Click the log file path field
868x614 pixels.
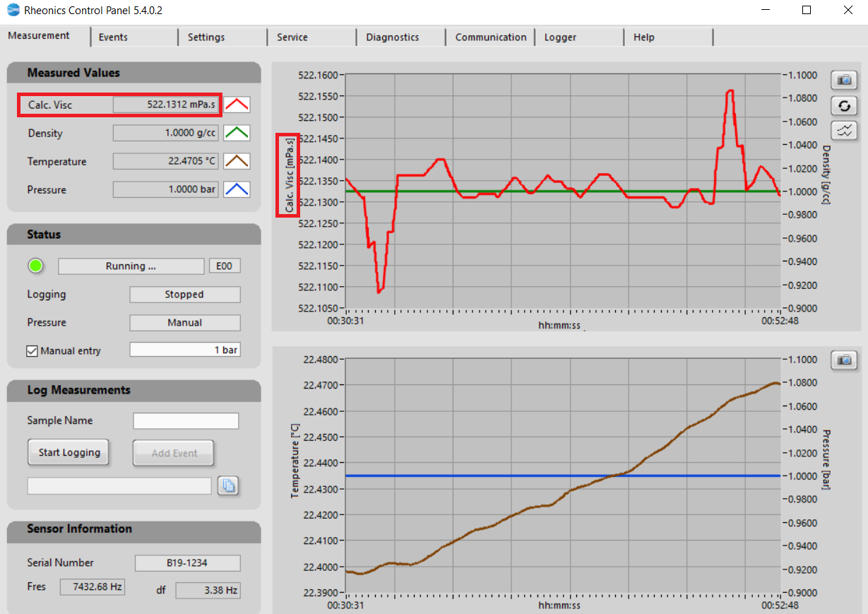click(119, 485)
